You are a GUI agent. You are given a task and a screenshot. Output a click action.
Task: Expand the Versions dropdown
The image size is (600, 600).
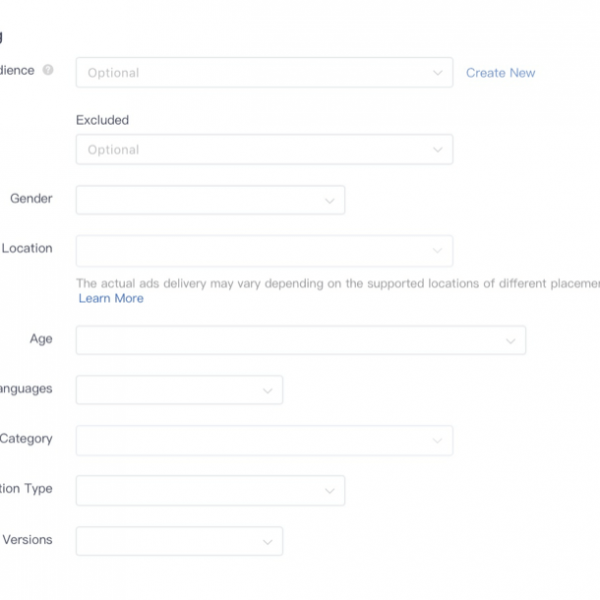[x=179, y=541]
